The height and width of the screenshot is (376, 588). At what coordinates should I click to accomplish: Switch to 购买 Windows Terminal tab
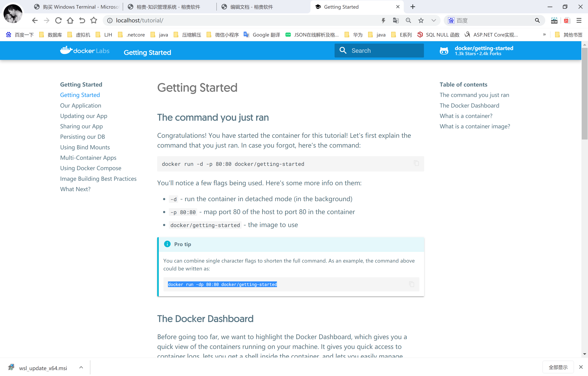[76, 7]
